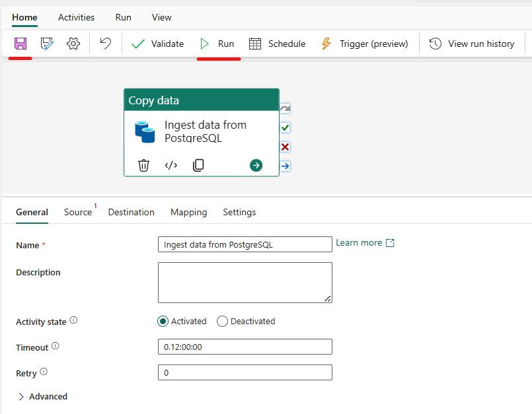Image resolution: width=532 pixels, height=414 pixels.
Task: Switch to the Source tab
Action: pyautogui.click(x=78, y=212)
